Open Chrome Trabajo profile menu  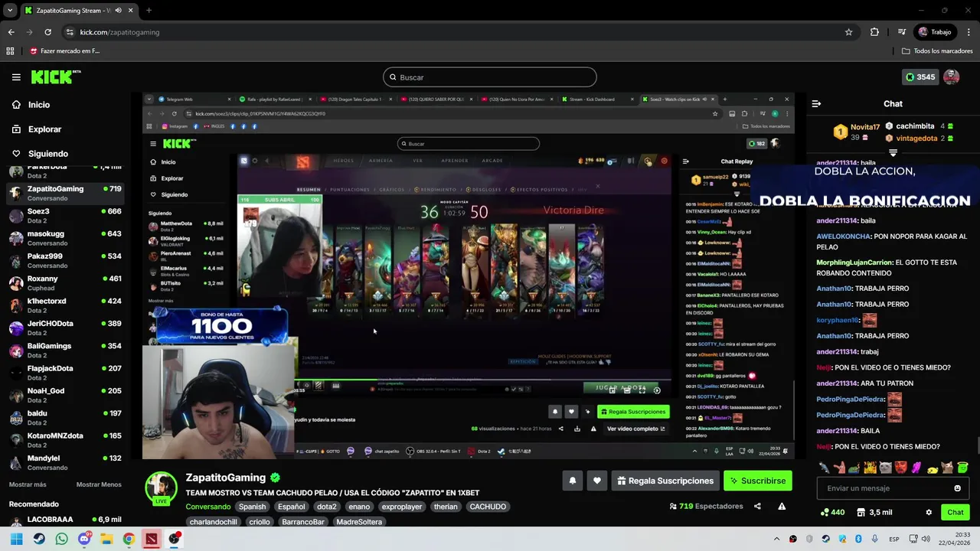[935, 32]
